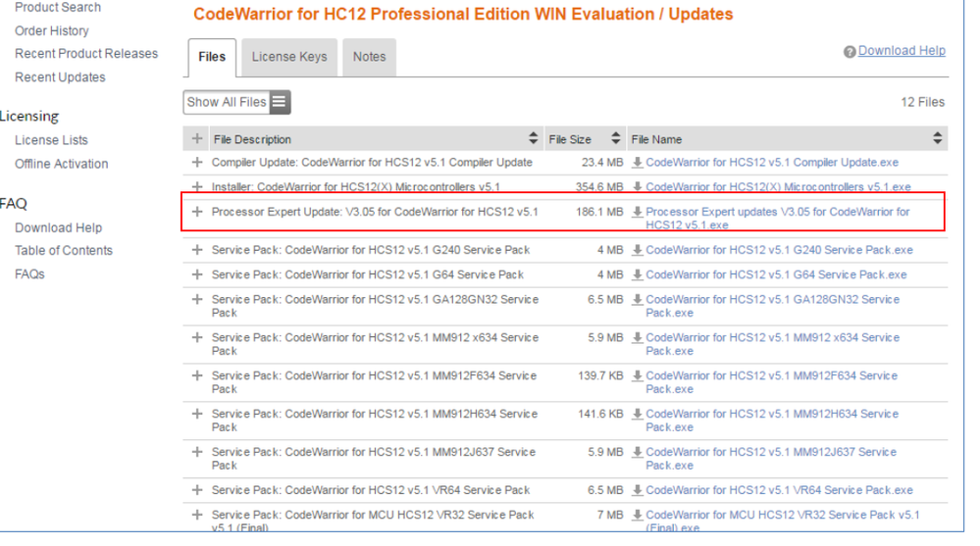Switch to the License Keys tab
980x546 pixels.
coord(289,57)
